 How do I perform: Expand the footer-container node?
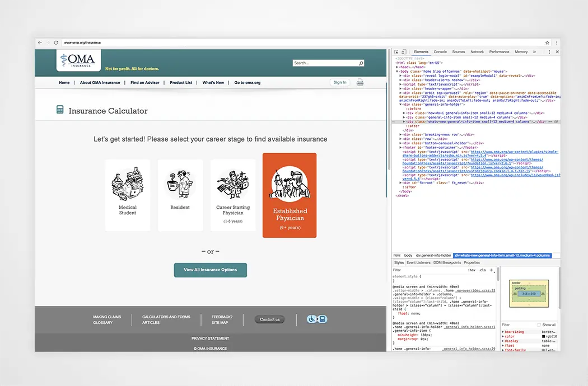pyautogui.click(x=400, y=148)
